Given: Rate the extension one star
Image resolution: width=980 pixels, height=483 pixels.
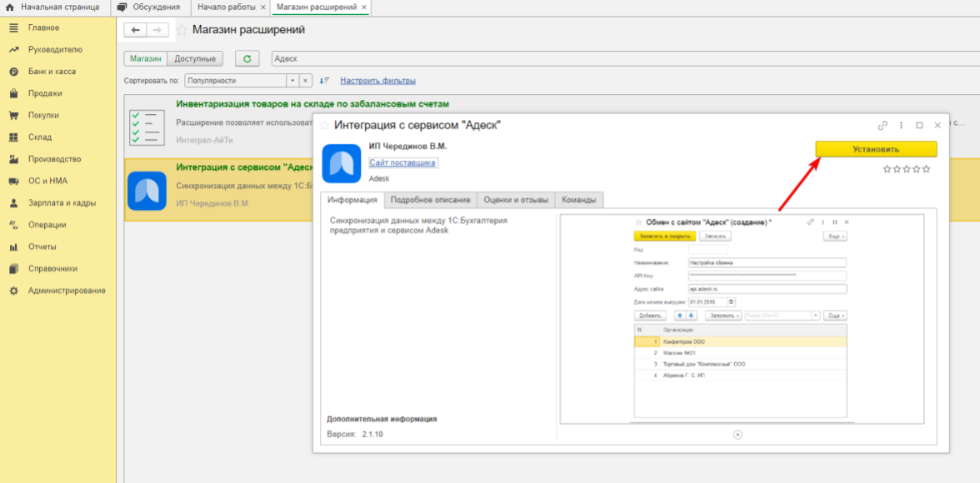Looking at the screenshot, I should [x=887, y=169].
